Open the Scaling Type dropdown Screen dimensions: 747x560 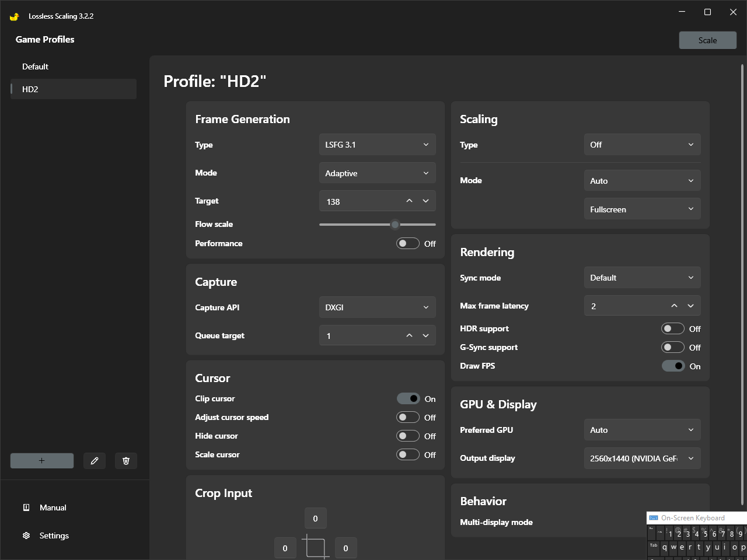pos(643,145)
